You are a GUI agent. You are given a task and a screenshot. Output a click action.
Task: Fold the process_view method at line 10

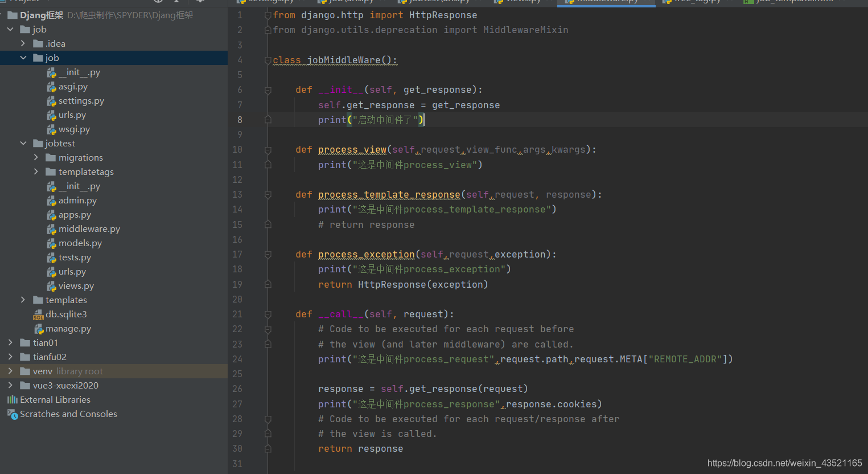tap(268, 150)
